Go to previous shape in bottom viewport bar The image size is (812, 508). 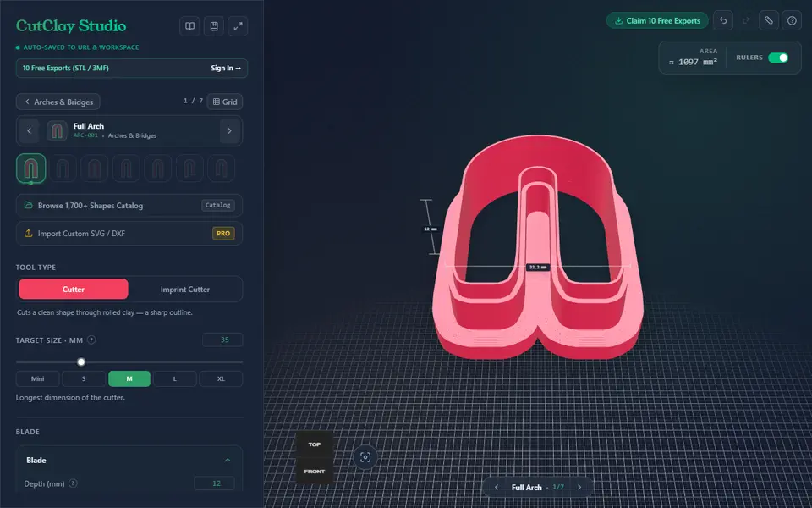coord(497,488)
